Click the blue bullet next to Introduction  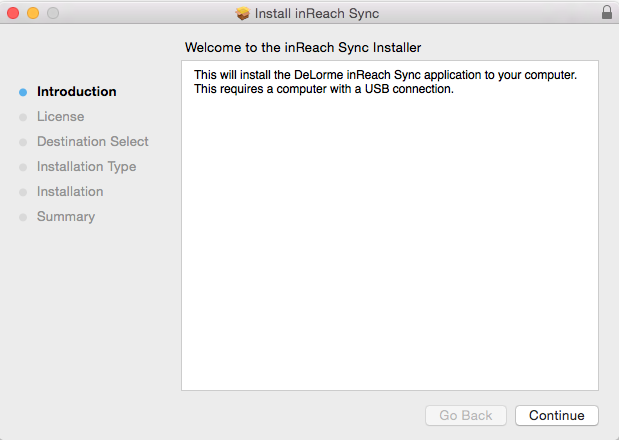pos(23,92)
